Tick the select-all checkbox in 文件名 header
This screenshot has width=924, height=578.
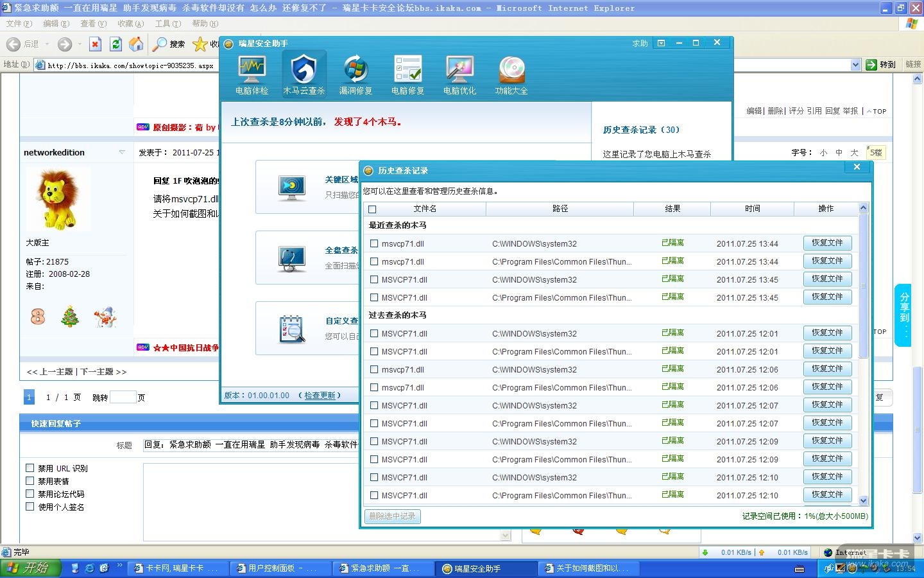[x=372, y=209]
